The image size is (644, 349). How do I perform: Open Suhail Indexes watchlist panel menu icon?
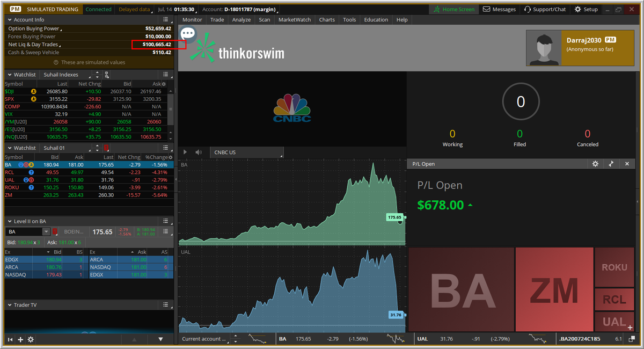(166, 75)
